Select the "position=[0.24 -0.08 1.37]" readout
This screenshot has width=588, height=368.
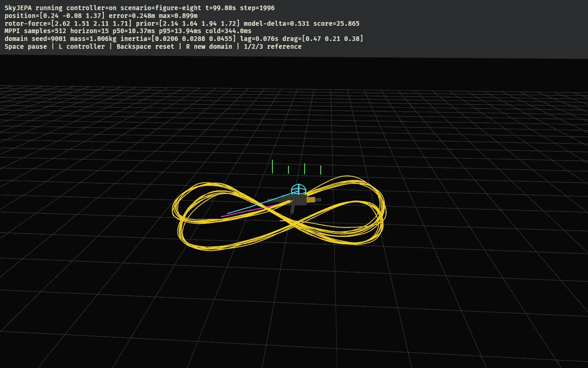(55, 16)
